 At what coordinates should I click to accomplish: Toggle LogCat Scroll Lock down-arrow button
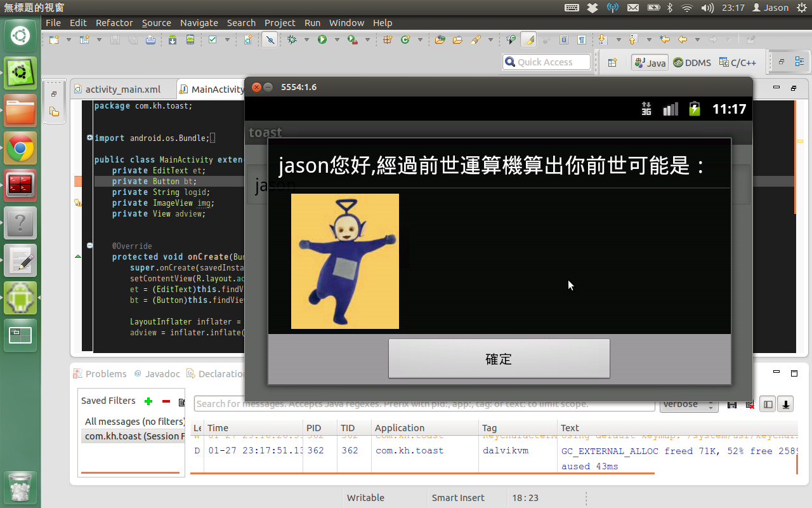click(786, 404)
